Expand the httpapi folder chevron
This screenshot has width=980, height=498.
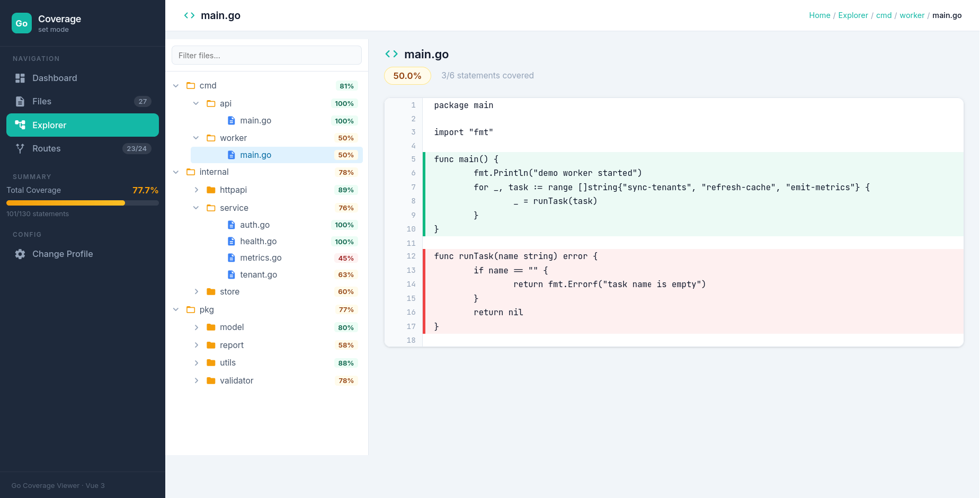click(x=197, y=190)
